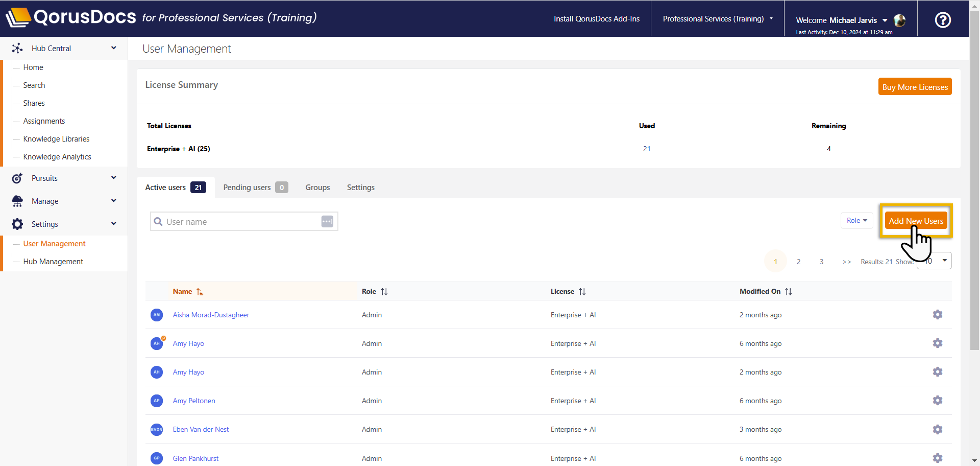The image size is (980, 466).
Task: Click the AM avatar for Aisha Morad-Dustagheer
Action: (157, 315)
